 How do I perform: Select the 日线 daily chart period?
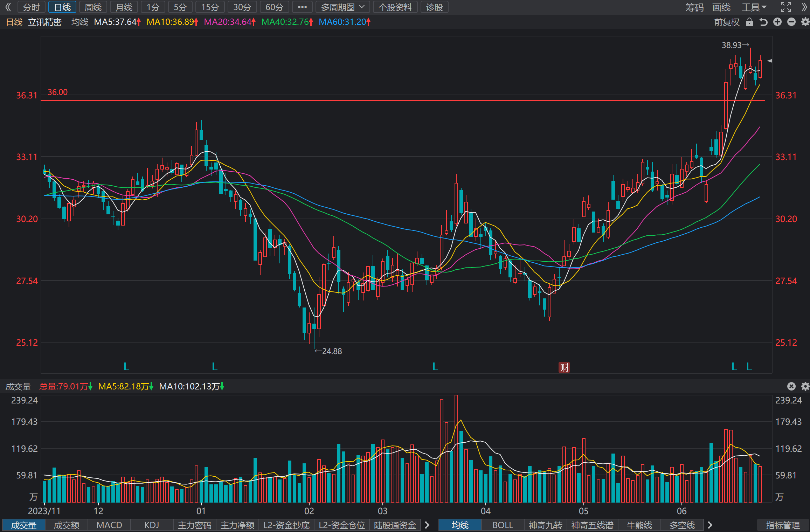pyautogui.click(x=62, y=7)
